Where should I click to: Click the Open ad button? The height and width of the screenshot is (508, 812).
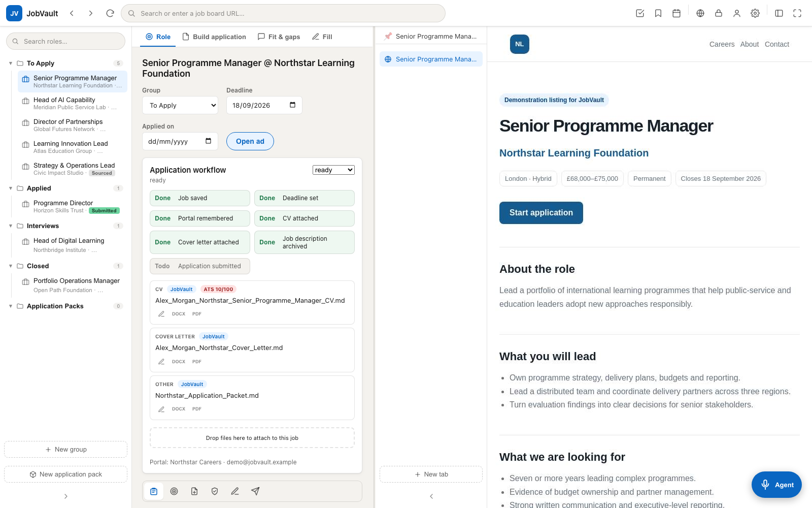[x=250, y=141]
